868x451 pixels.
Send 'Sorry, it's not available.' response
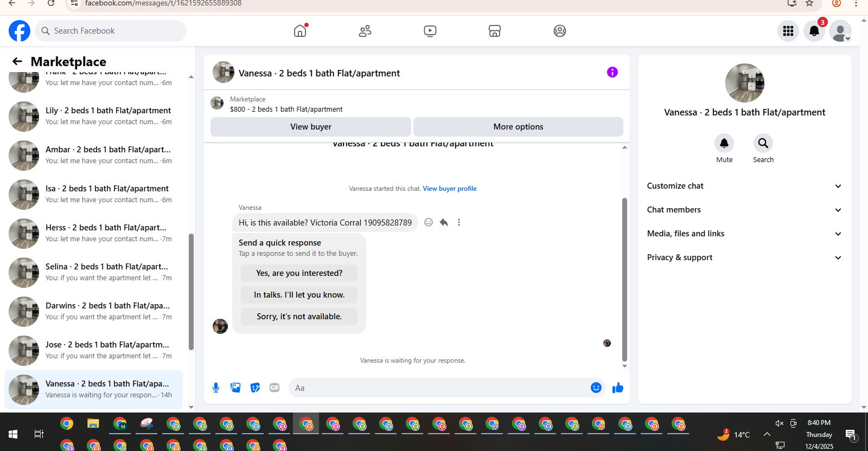coord(299,317)
